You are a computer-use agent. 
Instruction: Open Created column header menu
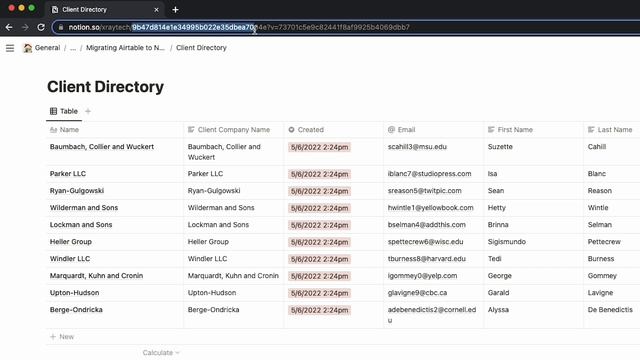click(334, 130)
